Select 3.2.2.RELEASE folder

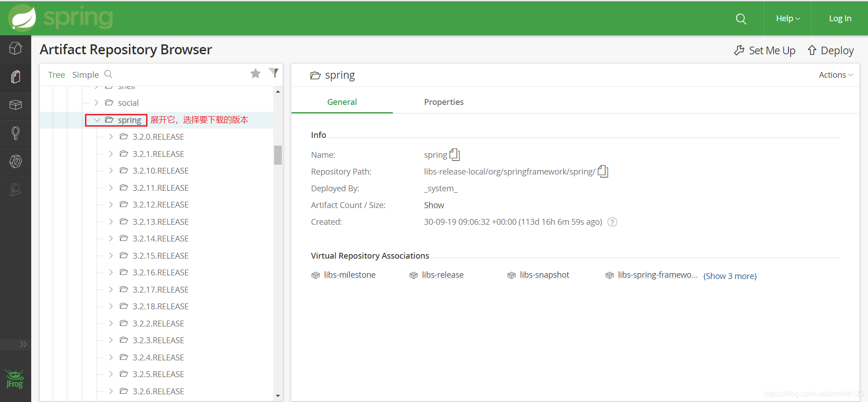158,323
